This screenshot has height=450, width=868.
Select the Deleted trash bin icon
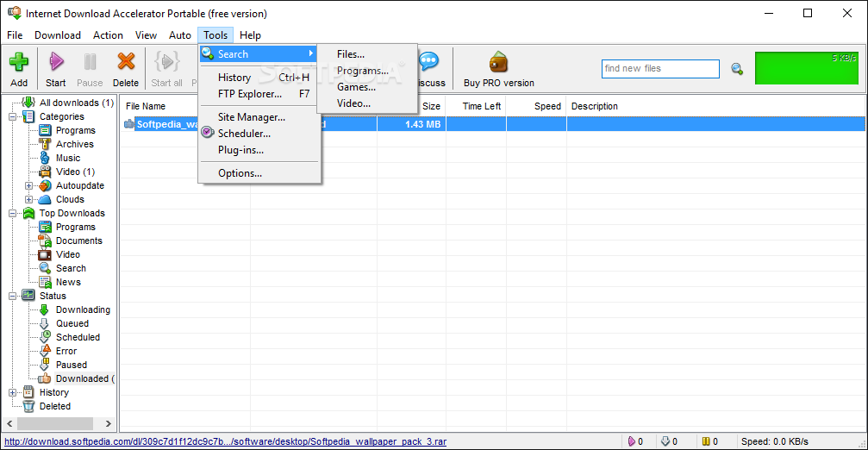28,406
